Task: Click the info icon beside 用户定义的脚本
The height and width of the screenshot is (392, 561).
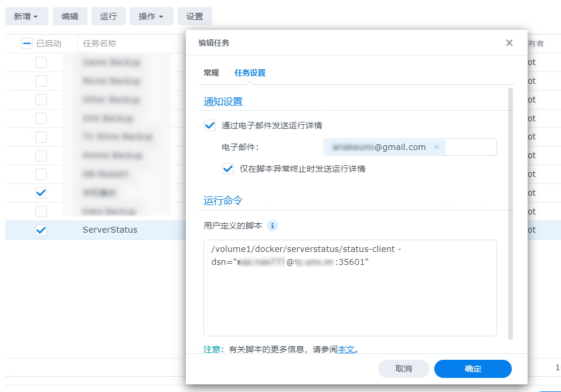Action: tap(273, 226)
